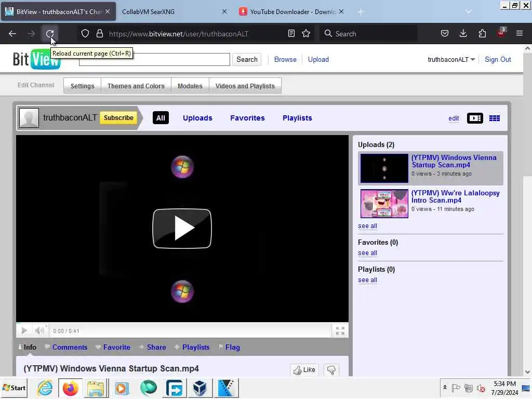Click the Like button
The width and height of the screenshot is (532, 399).
coord(304,370)
